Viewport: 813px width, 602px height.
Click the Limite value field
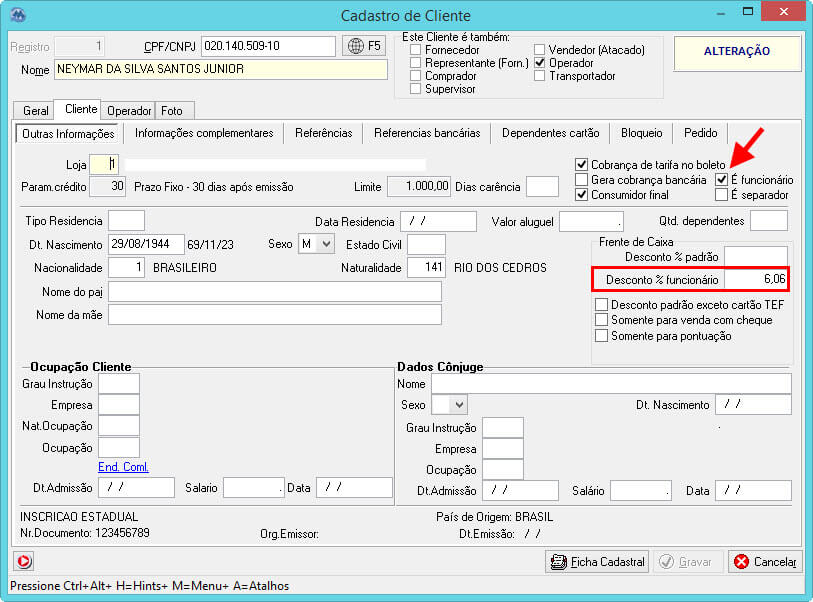419,186
